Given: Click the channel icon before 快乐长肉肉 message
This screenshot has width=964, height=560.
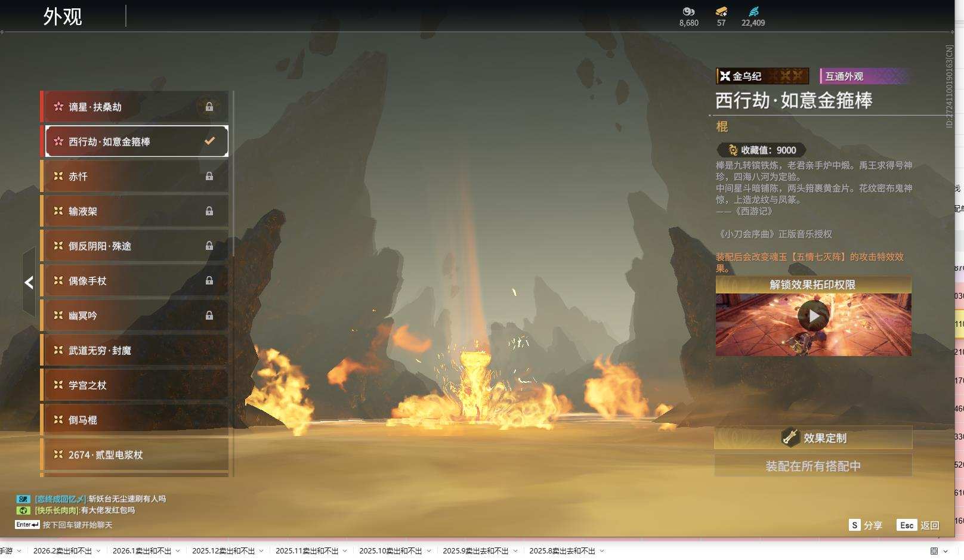Looking at the screenshot, I should click(x=23, y=511).
